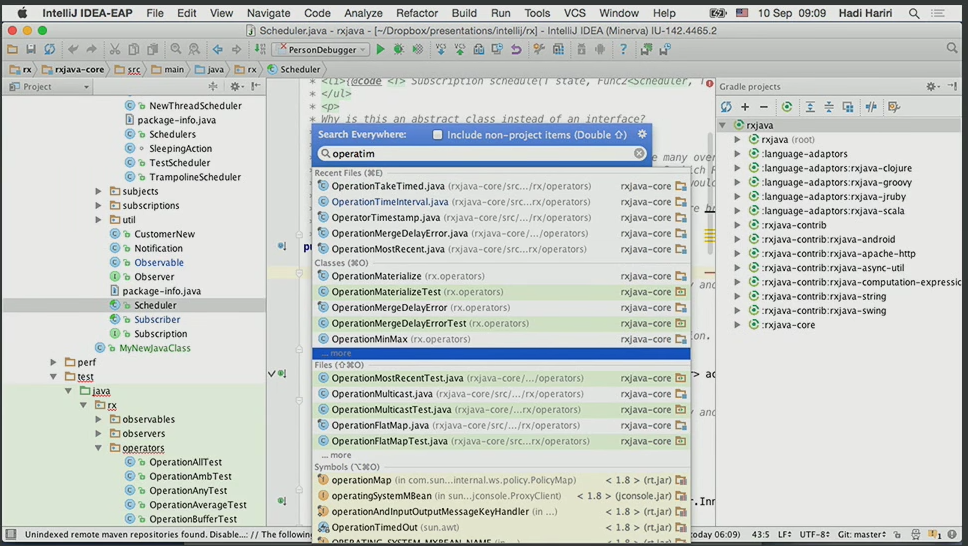The width and height of the screenshot is (968, 546).
Task: Collapse the operators folder in tree
Action: (x=98, y=448)
